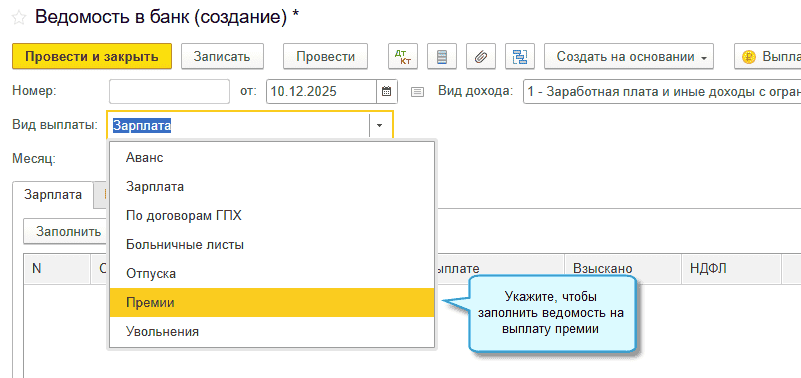Select Премии from payment type list
This screenshot has height=378, width=801.
pyautogui.click(x=272, y=302)
